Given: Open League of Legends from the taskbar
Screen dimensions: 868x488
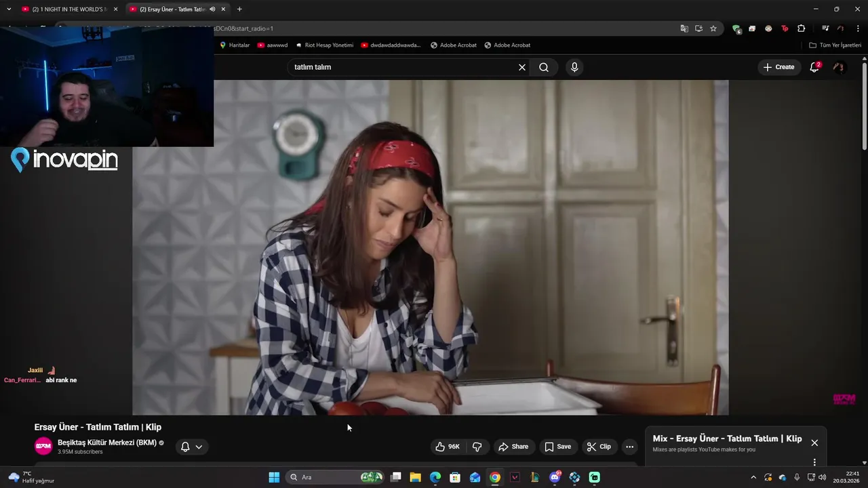Looking at the screenshot, I should tap(535, 477).
